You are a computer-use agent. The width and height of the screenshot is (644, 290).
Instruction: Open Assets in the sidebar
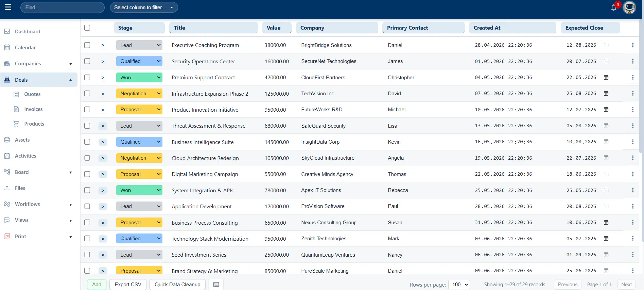coord(22,140)
